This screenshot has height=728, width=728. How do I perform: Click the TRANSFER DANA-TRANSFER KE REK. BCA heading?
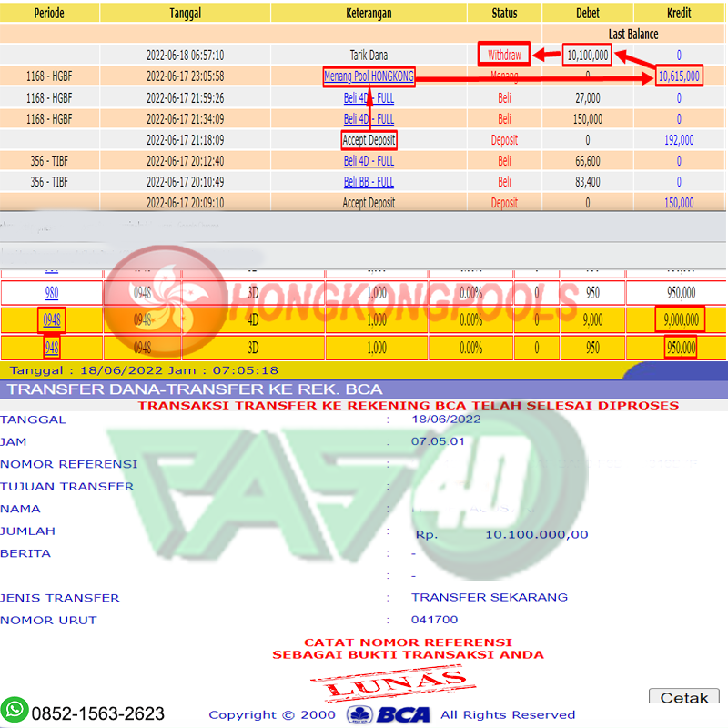[195, 389]
